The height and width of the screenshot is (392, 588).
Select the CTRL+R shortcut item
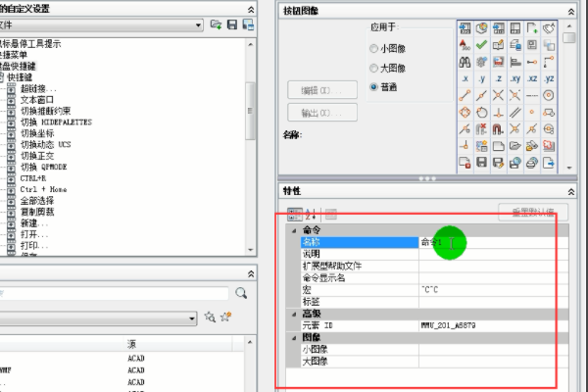[x=33, y=178]
